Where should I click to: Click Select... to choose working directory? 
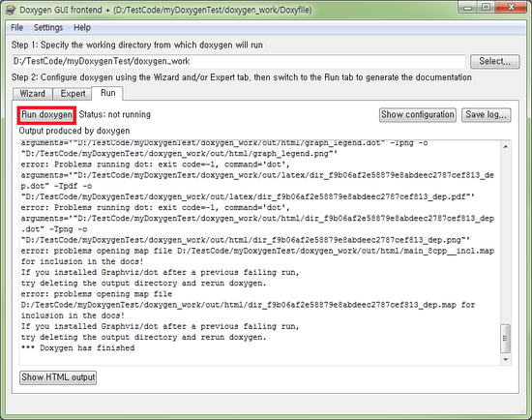pos(494,62)
